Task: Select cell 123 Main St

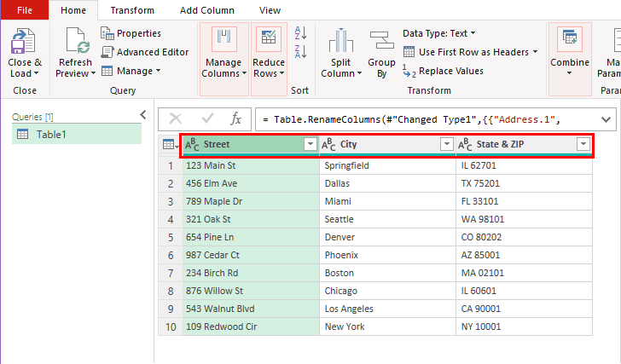Action: tap(251, 165)
